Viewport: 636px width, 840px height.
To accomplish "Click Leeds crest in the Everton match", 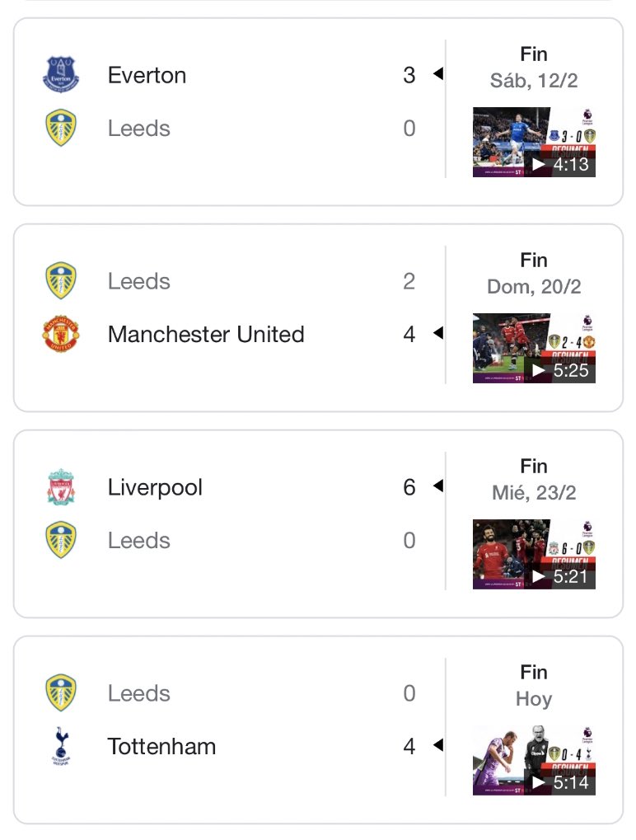I will (61, 129).
